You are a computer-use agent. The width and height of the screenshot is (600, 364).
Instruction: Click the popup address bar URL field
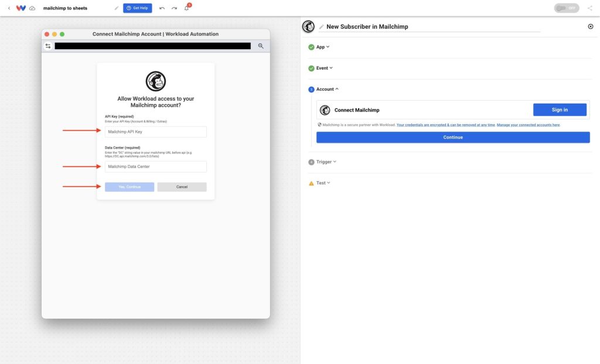[153, 46]
